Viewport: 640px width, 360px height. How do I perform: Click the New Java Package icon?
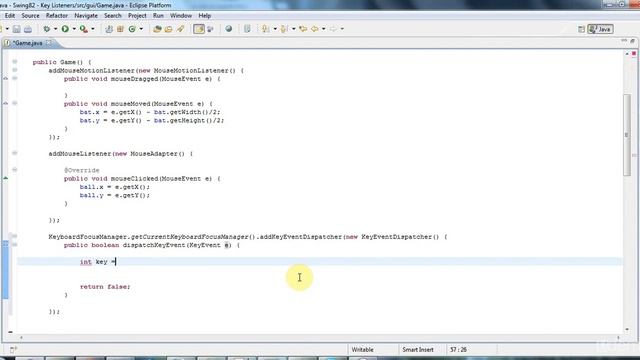120,29
